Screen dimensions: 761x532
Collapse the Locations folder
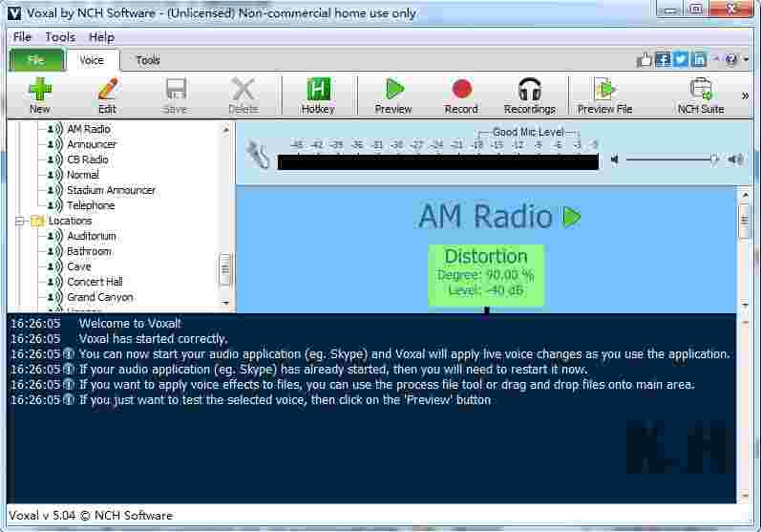pos(19,221)
